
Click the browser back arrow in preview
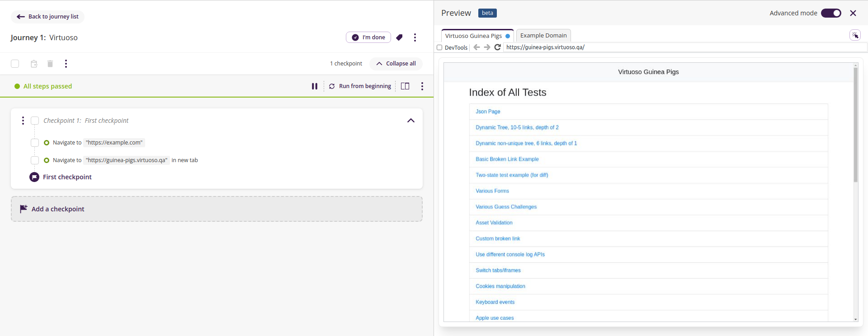point(476,47)
